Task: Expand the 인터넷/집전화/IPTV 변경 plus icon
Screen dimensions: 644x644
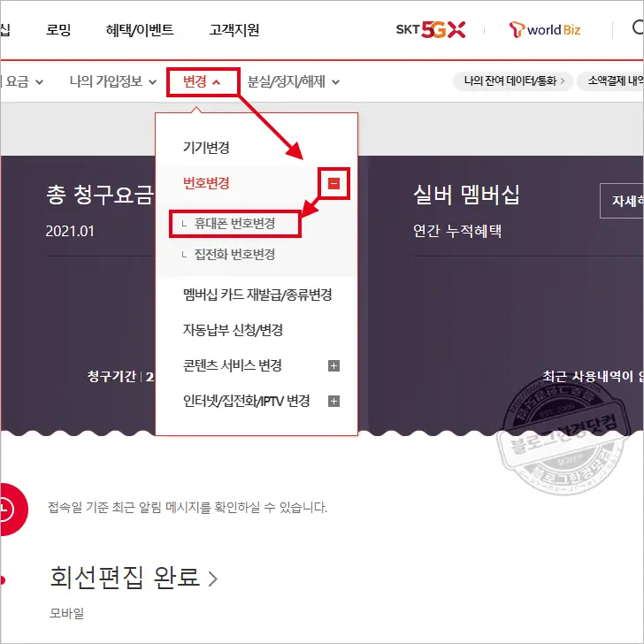Action: click(333, 401)
